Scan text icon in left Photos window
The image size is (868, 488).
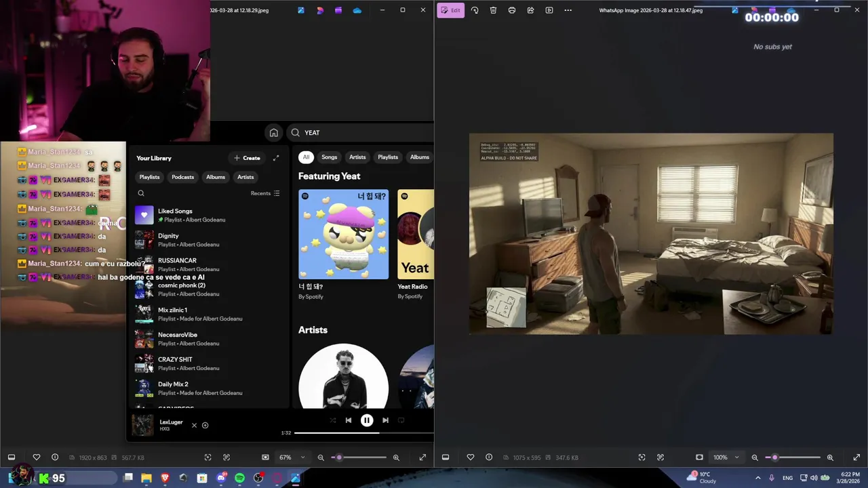tap(226, 457)
